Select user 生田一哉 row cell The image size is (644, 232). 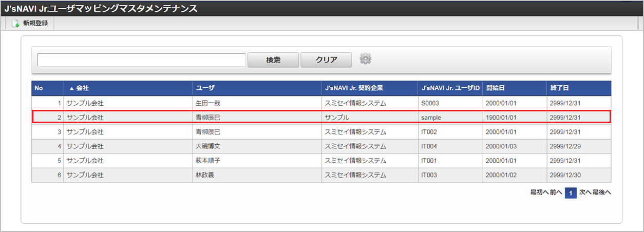pyautogui.click(x=257, y=103)
